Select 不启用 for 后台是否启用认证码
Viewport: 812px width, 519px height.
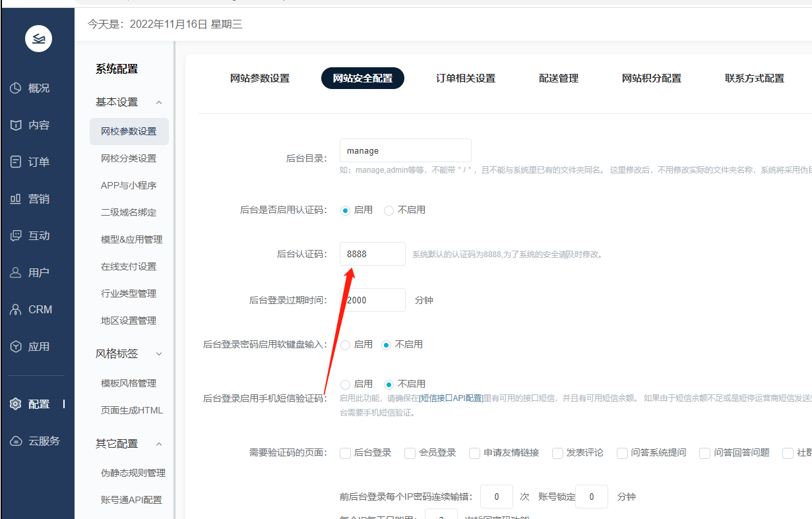[389, 210]
